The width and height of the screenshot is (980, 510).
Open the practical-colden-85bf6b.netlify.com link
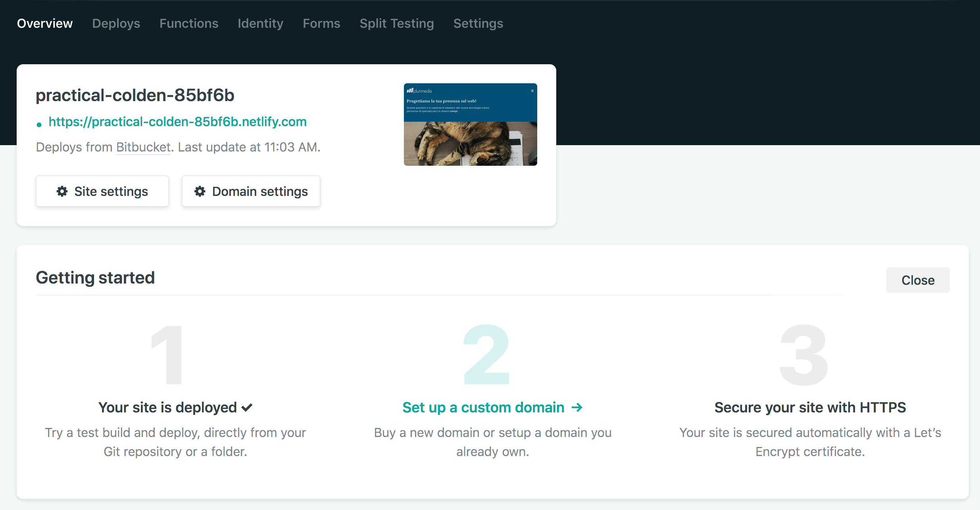pos(177,122)
